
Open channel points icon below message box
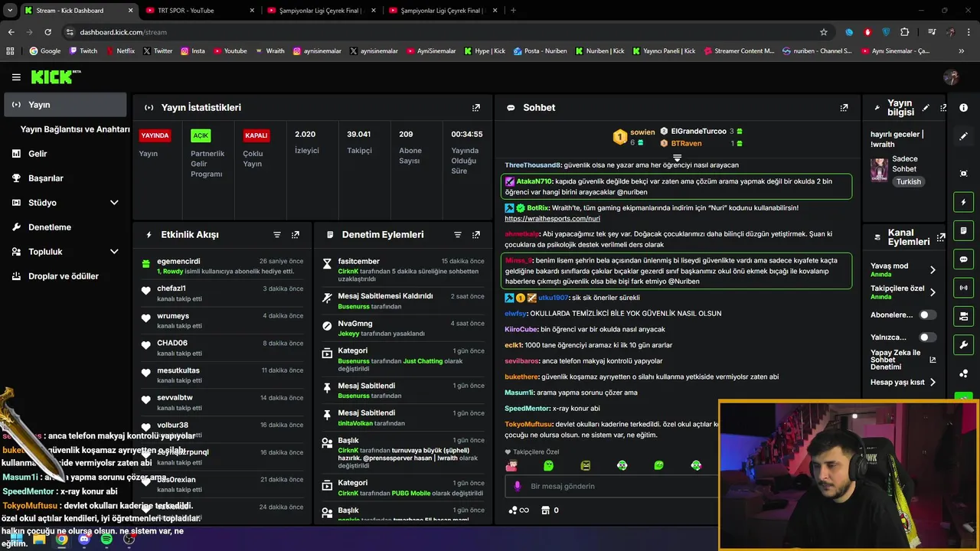tap(518, 510)
